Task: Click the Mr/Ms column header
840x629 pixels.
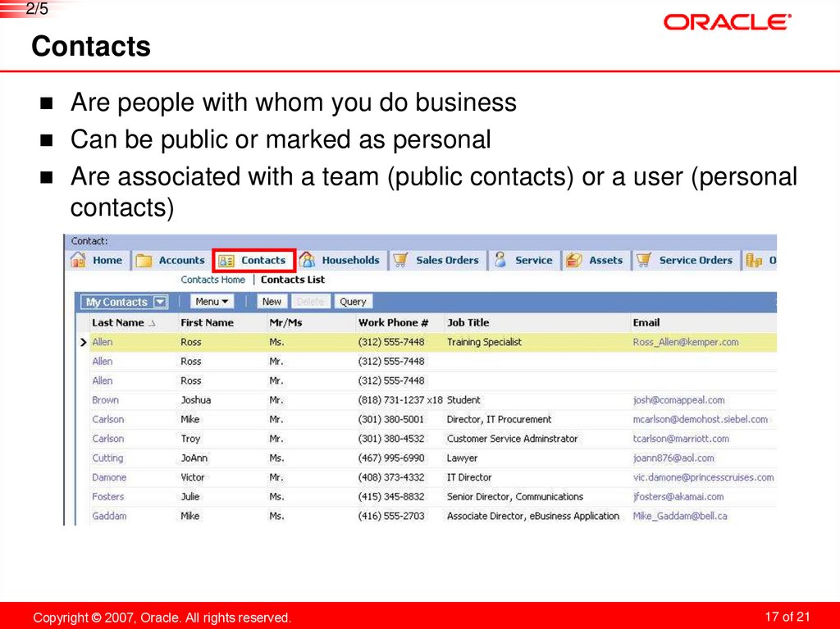Action: 285,322
